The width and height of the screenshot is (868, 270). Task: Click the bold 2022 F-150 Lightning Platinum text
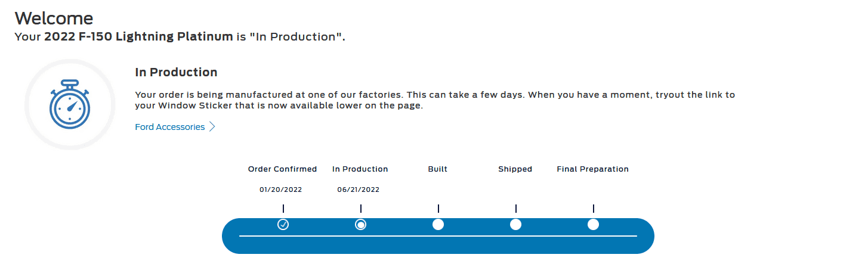point(138,37)
